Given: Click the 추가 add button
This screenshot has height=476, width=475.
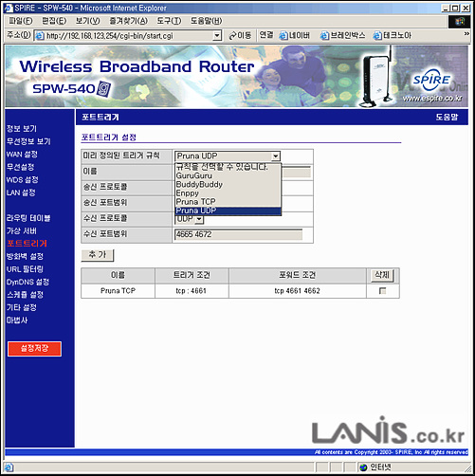Looking at the screenshot, I should (x=98, y=255).
